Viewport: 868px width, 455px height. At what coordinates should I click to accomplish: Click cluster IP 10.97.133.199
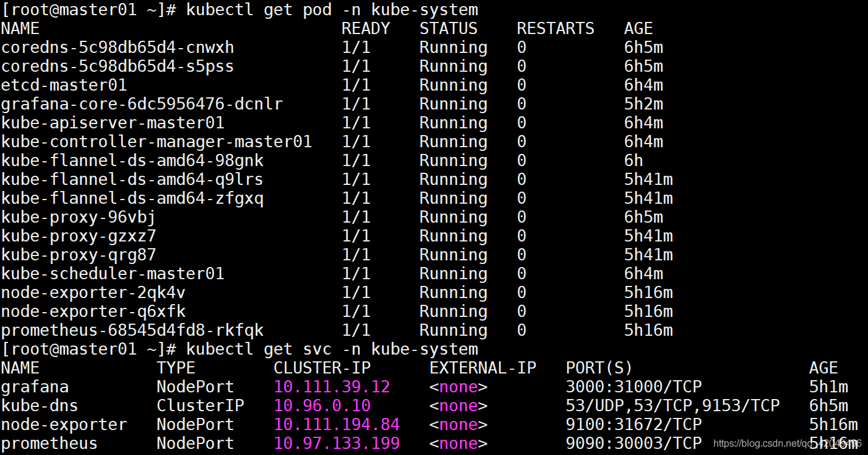(337, 444)
